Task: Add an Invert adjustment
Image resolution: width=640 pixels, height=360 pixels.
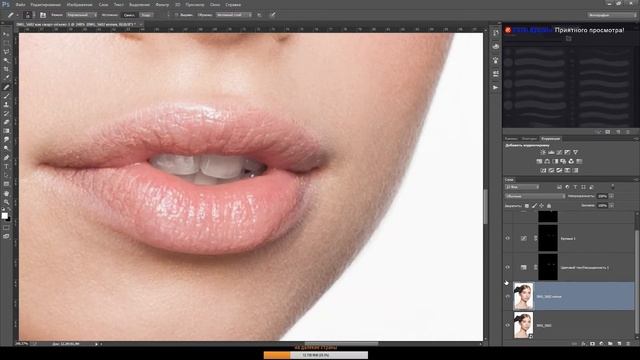Action: (543, 170)
